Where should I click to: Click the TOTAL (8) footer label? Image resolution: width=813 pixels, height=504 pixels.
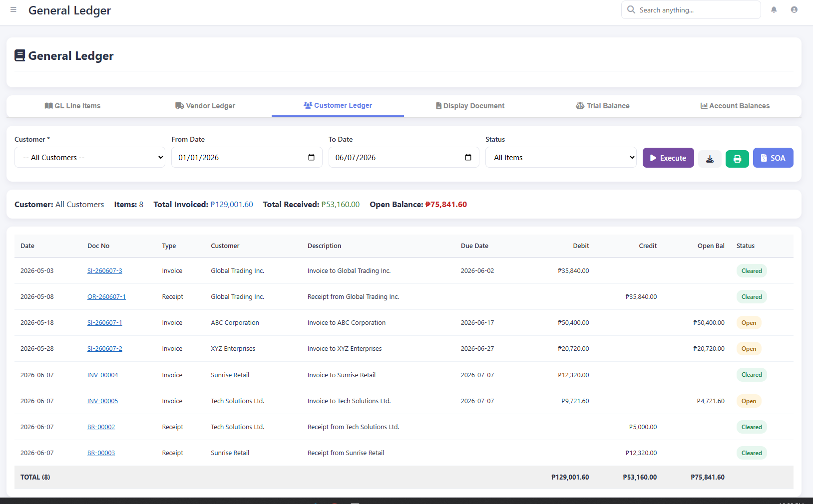point(35,478)
